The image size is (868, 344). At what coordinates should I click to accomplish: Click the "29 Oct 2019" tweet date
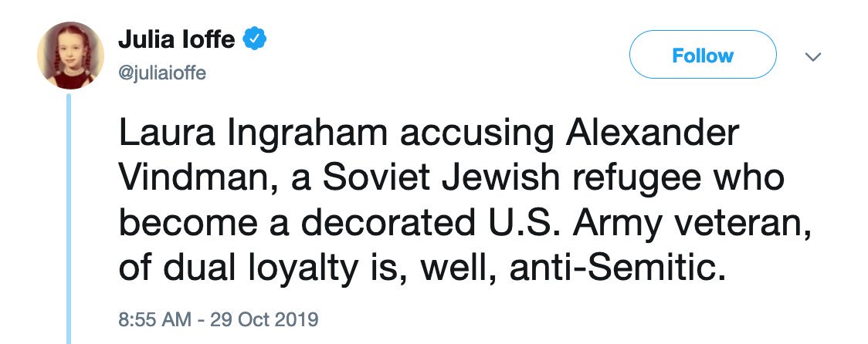tap(263, 319)
